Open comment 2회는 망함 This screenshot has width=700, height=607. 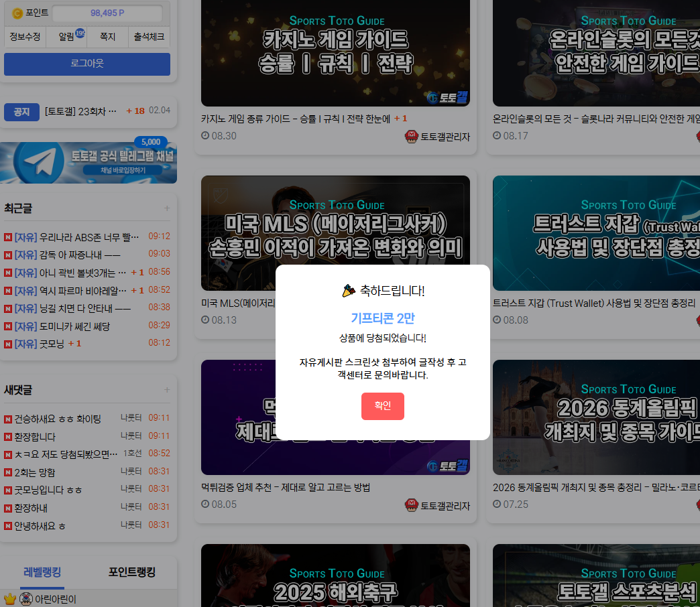click(x=35, y=472)
